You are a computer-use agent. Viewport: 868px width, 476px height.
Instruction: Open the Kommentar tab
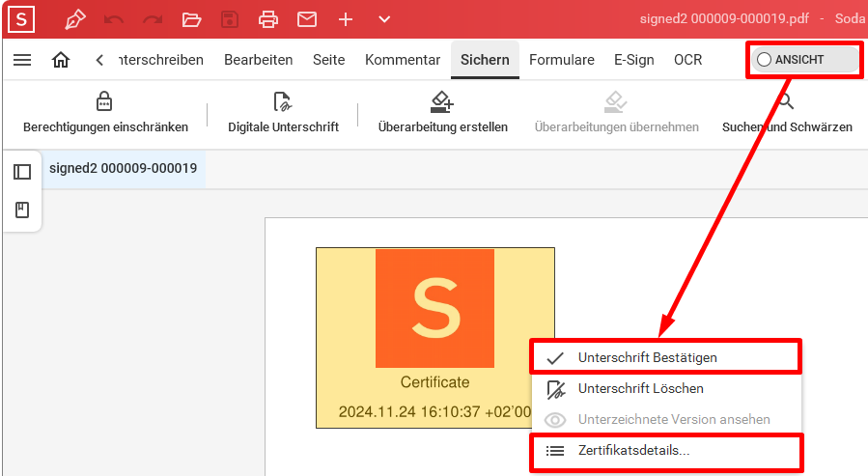403,60
